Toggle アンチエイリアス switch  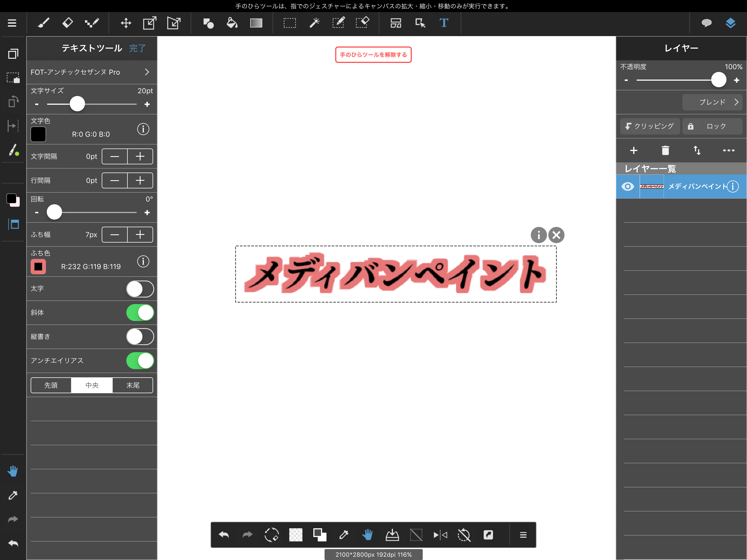[x=140, y=361]
